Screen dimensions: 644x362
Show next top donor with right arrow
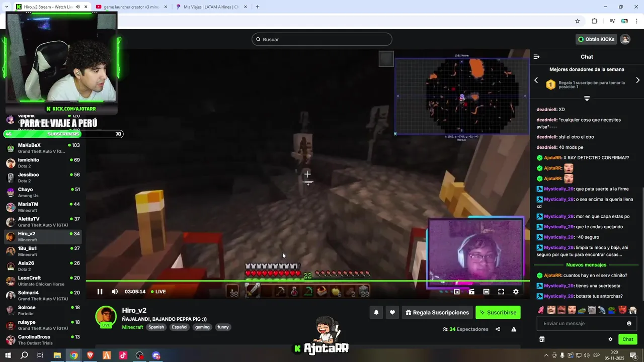[x=638, y=80]
